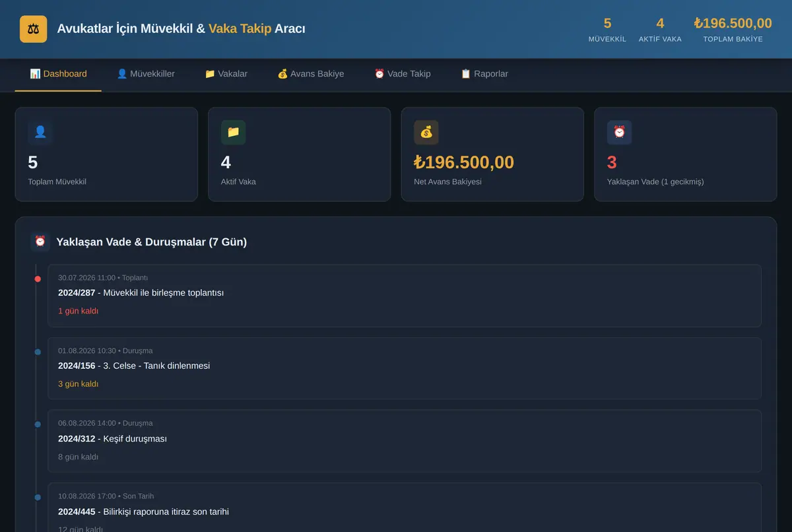
Task: Click the red 3 in Yaklaşan Vade card
Action: pos(612,162)
